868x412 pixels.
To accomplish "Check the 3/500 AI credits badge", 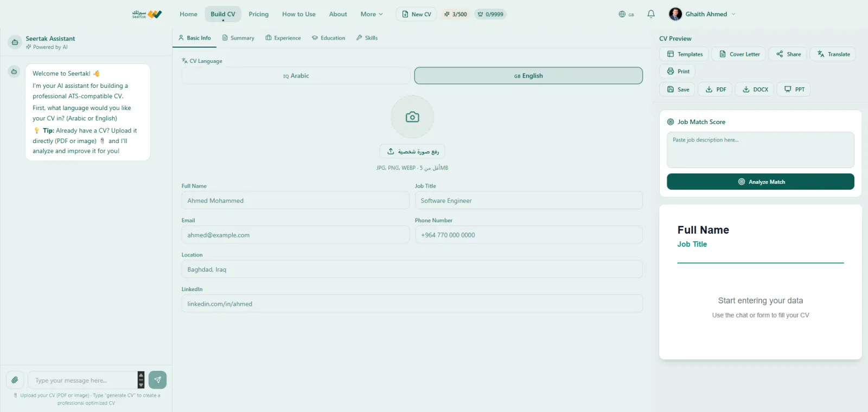I will [456, 14].
